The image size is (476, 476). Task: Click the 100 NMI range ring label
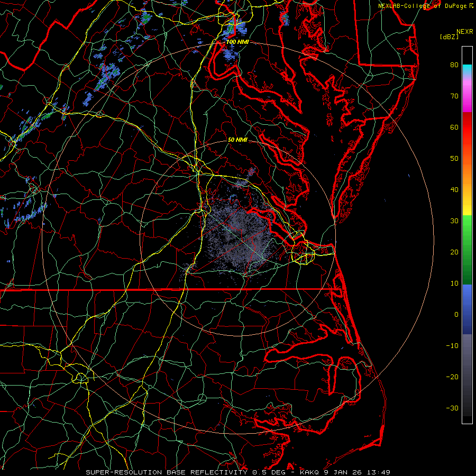coord(237,42)
